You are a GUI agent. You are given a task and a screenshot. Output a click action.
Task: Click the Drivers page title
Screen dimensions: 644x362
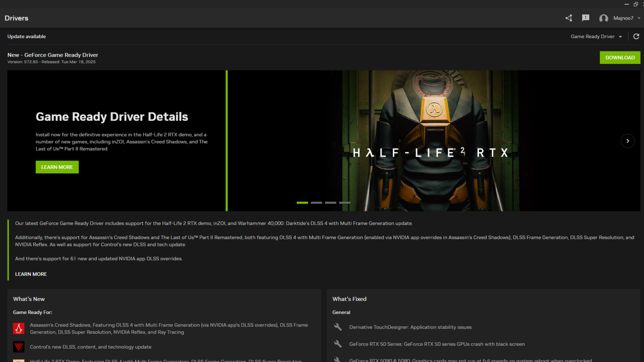16,18
